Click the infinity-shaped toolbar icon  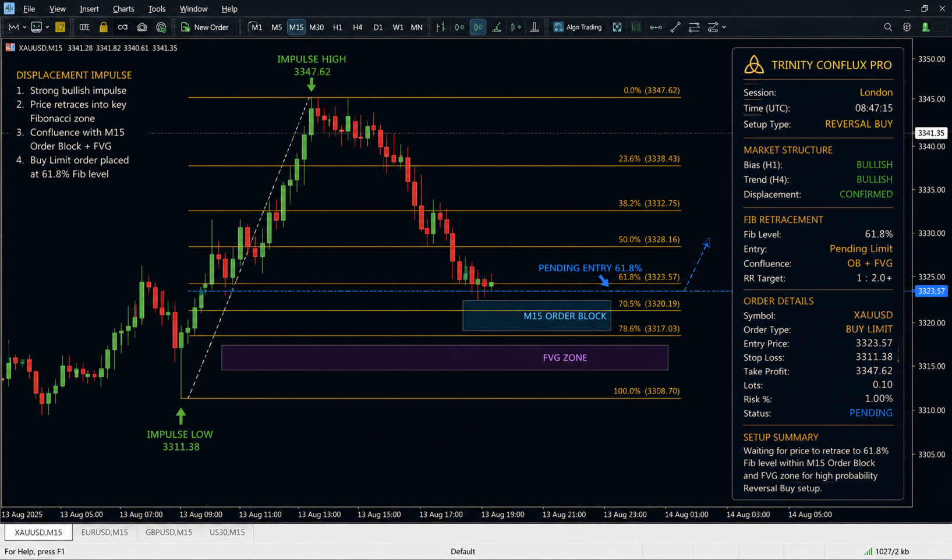(122, 27)
